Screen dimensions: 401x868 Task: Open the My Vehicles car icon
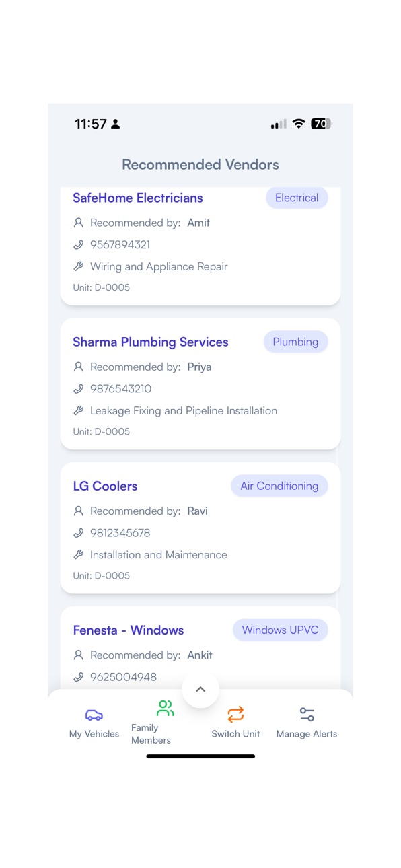94,715
